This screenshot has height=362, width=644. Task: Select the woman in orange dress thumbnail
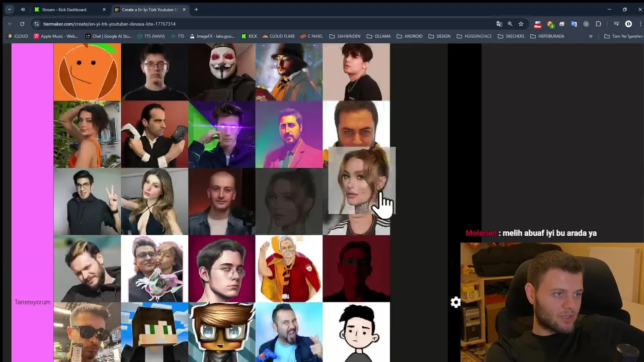[x=87, y=134]
